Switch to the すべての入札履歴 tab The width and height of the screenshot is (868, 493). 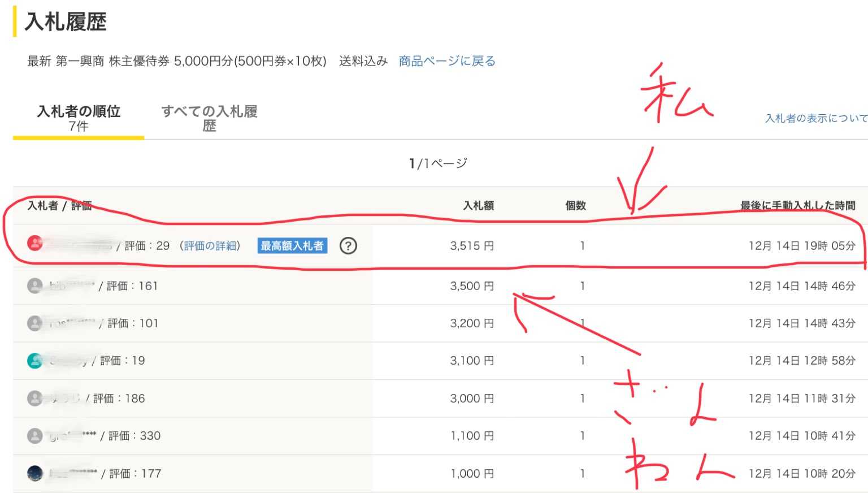209,118
